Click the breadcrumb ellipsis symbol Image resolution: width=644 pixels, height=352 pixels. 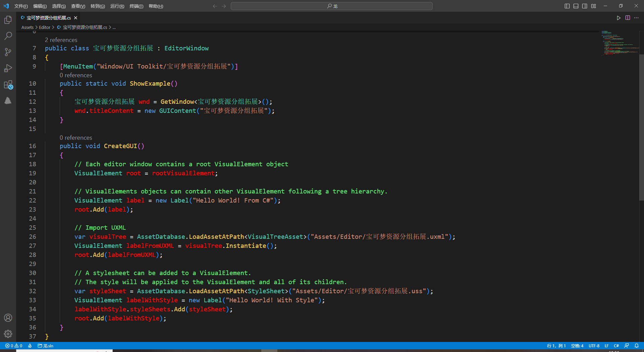114,28
